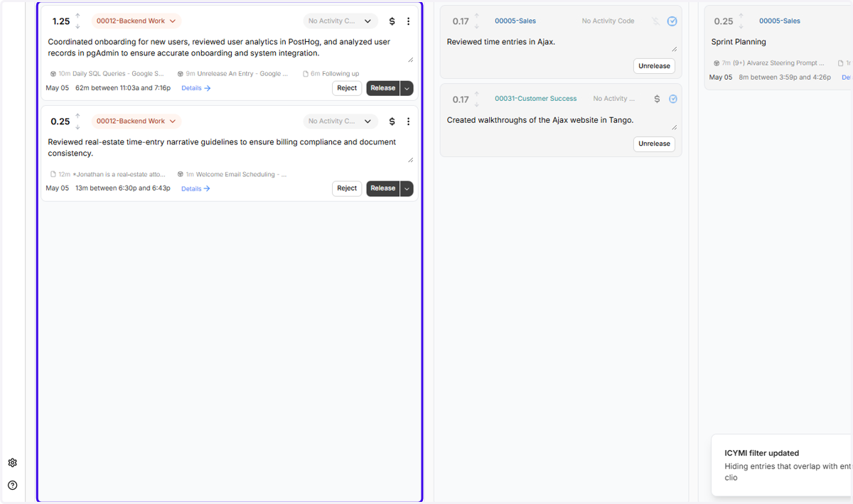The image size is (853, 504).
Task: Click the browser icon beside Alvarez Steering Prompt
Action: [717, 63]
